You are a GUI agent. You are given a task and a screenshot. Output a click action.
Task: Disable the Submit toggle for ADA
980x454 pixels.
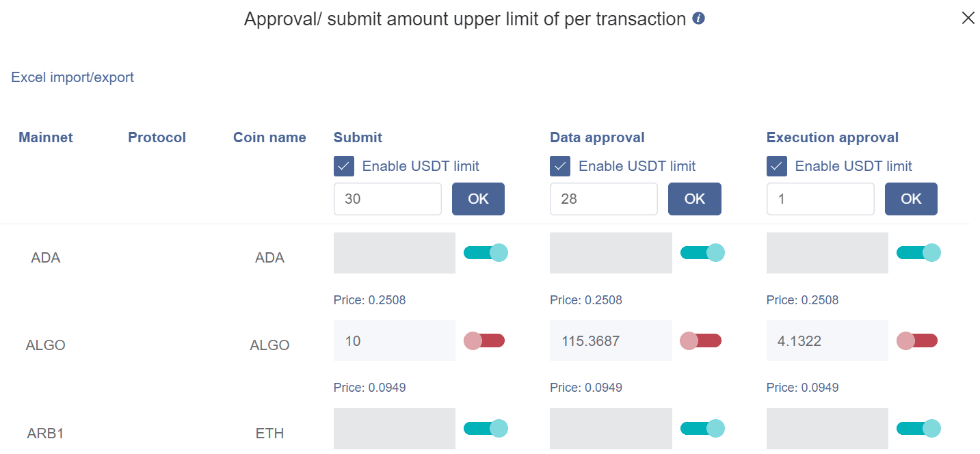click(x=485, y=252)
